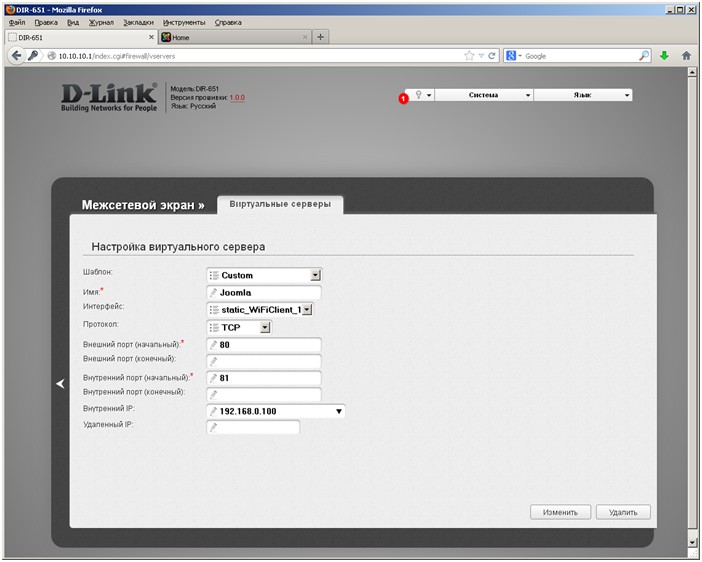702x562 pixels.
Task: Open a new tab with the plus button
Action: click(x=320, y=37)
